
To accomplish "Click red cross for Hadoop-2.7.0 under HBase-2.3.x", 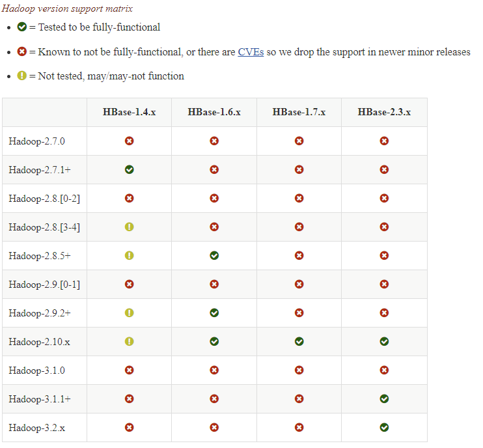I will [x=384, y=141].
